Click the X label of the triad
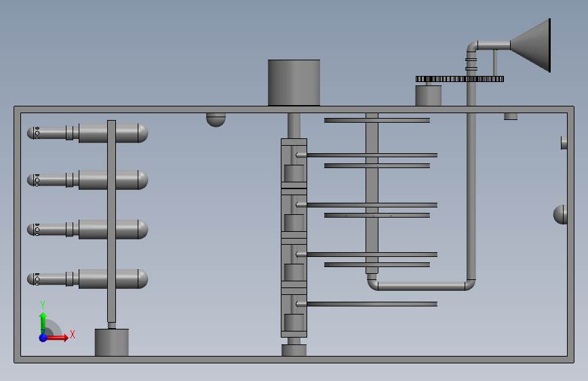Viewport: 588px width, 381px height. click(73, 334)
